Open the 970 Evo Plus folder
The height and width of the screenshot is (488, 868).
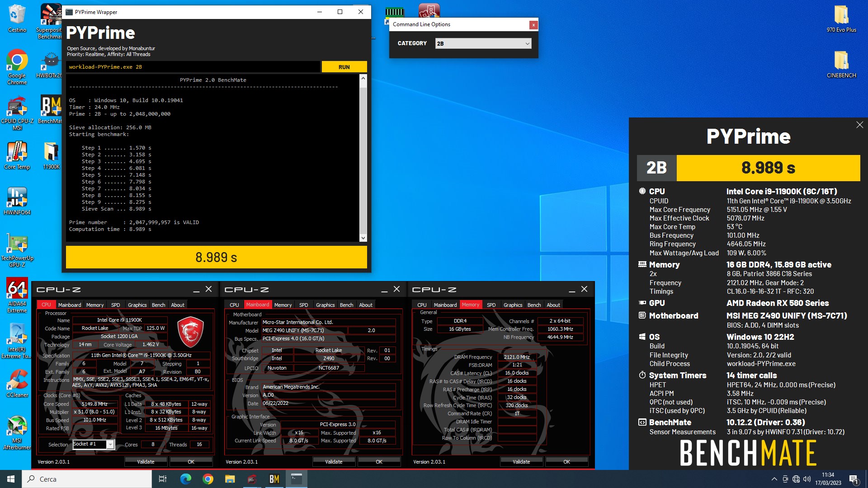tap(841, 19)
